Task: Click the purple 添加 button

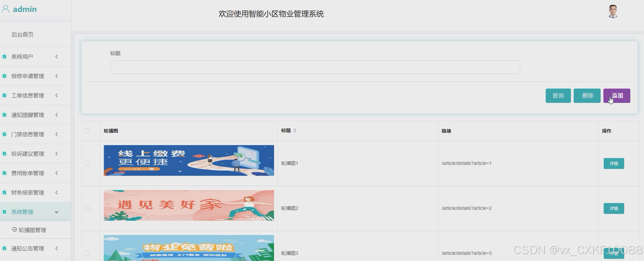Action: (x=617, y=96)
